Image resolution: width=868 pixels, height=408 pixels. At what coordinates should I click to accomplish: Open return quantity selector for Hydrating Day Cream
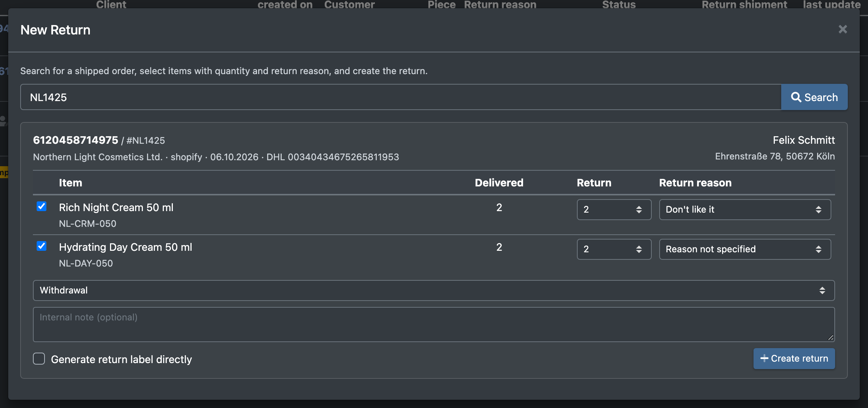tap(614, 249)
